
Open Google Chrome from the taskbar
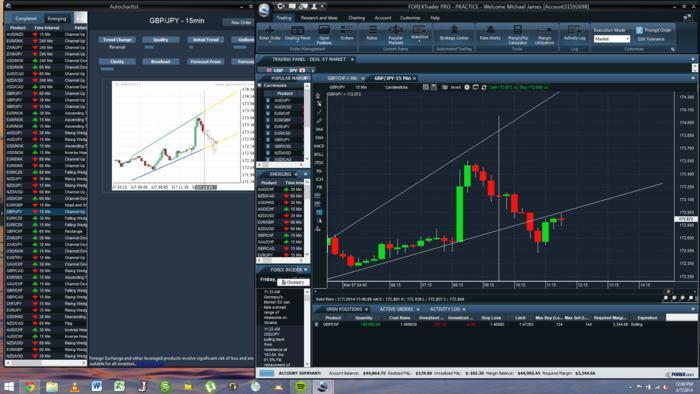point(30,386)
